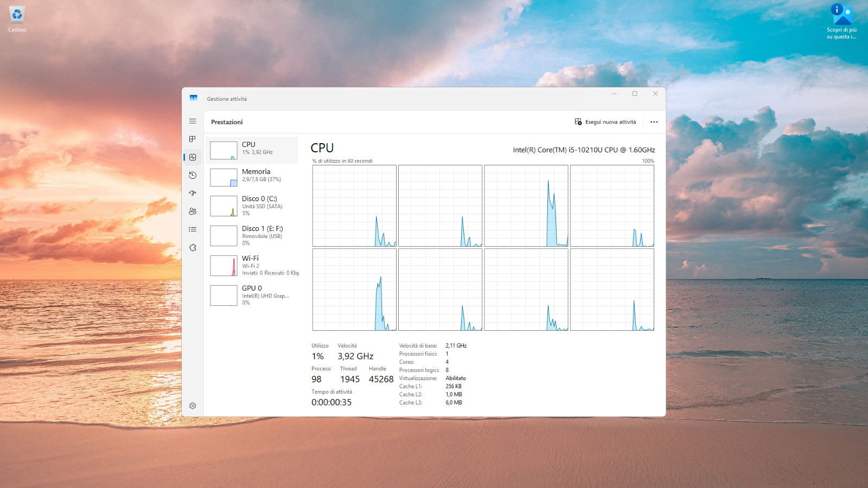This screenshot has height=488, width=868.
Task: Click Esegui nuova attività button
Action: (605, 122)
